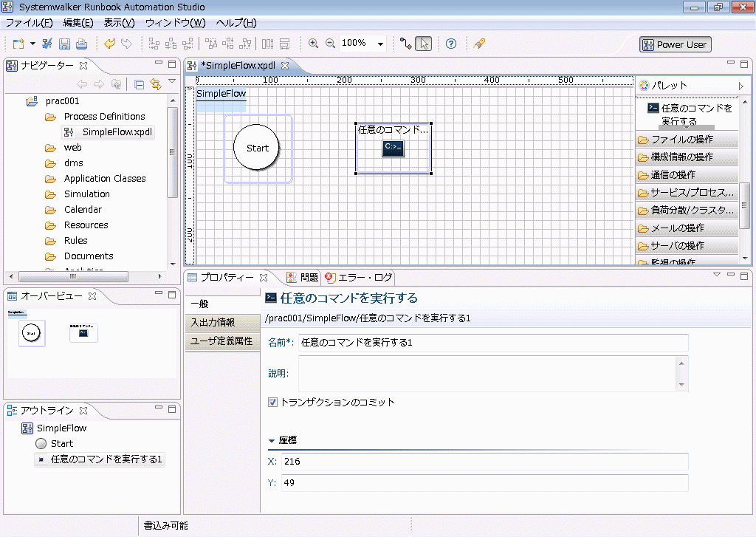756x537 pixels.
Task: Click the Redo toolbar icon
Action: (x=126, y=44)
